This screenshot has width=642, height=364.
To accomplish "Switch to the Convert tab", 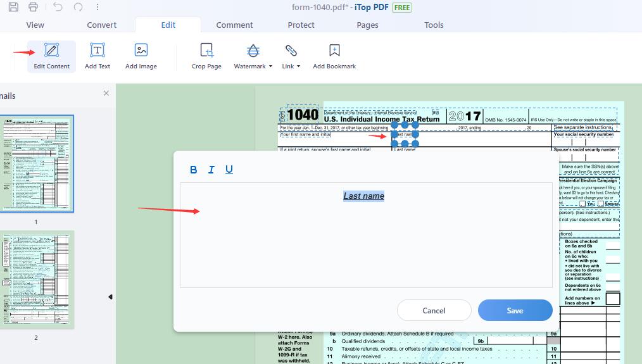I will [x=102, y=25].
